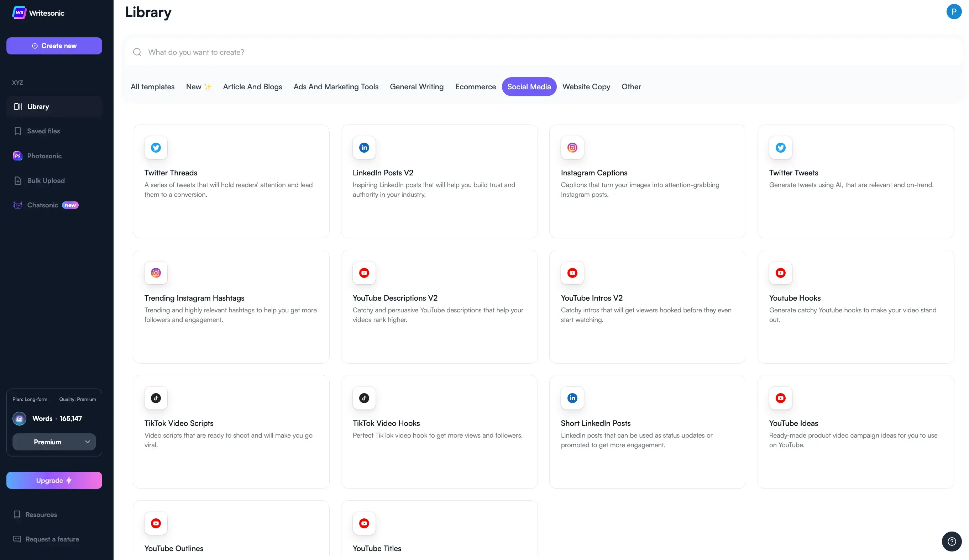Click the Chatsonic sidebar icon
969x560 pixels.
coord(18,205)
